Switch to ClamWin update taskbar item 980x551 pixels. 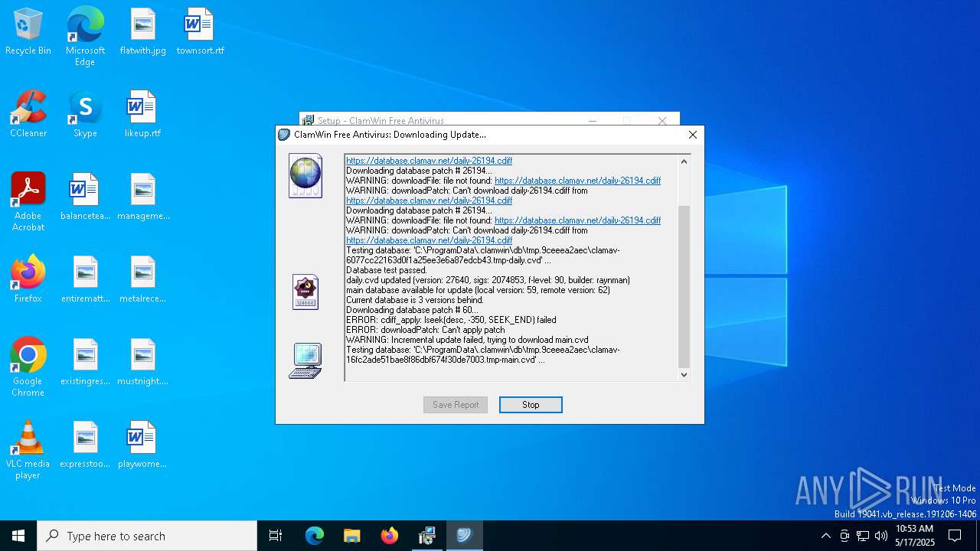tap(464, 536)
